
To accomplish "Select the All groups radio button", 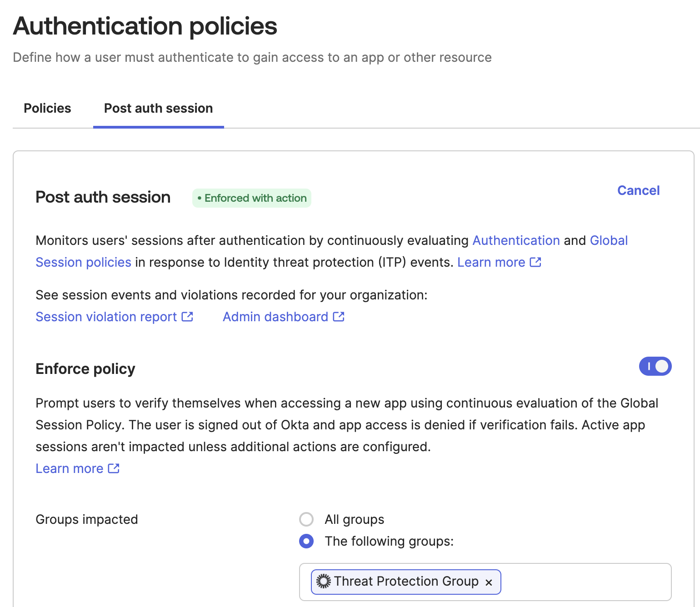I will click(x=306, y=519).
